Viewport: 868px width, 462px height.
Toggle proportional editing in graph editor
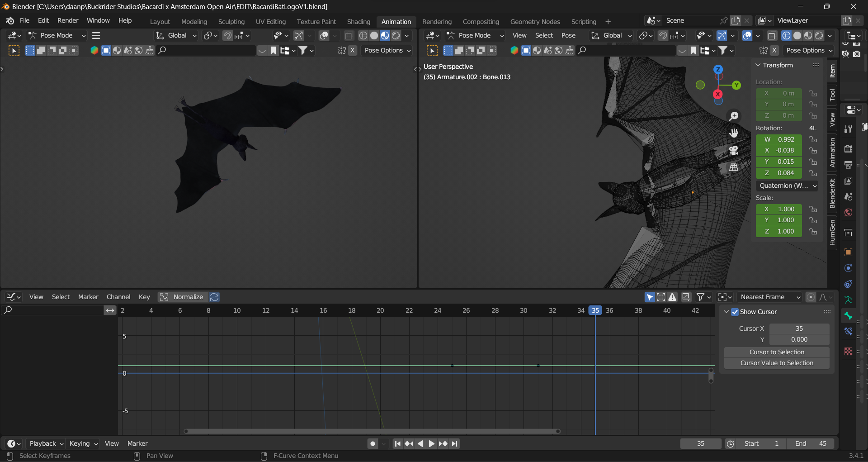811,297
